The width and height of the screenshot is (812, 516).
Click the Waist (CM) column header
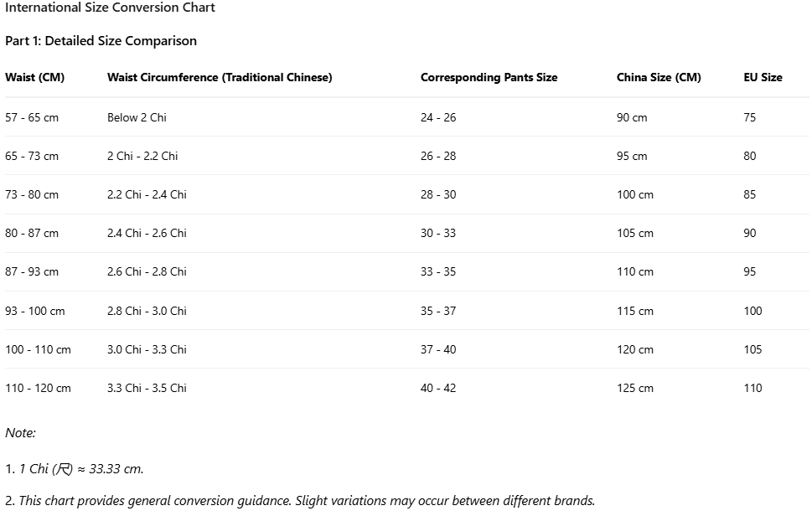pos(34,77)
